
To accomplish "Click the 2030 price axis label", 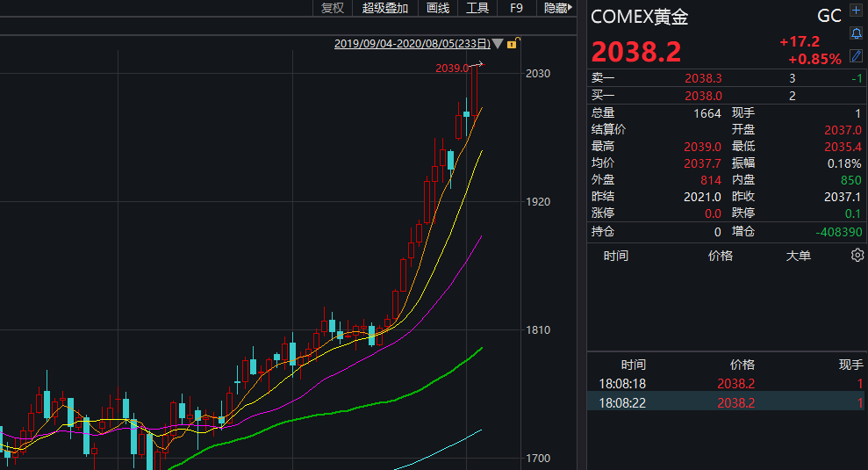I will coord(537,73).
